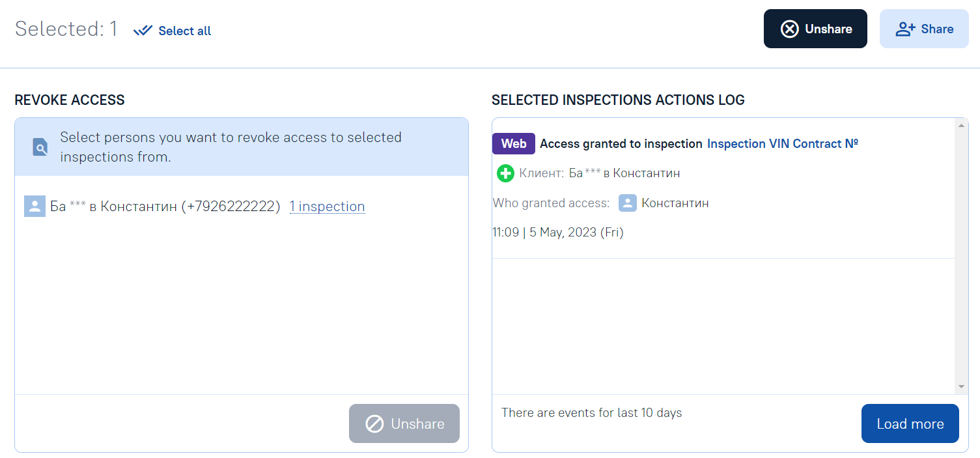Click the greyed Unshare button in Revoke Access panel
The height and width of the screenshot is (458, 980).
tap(404, 423)
